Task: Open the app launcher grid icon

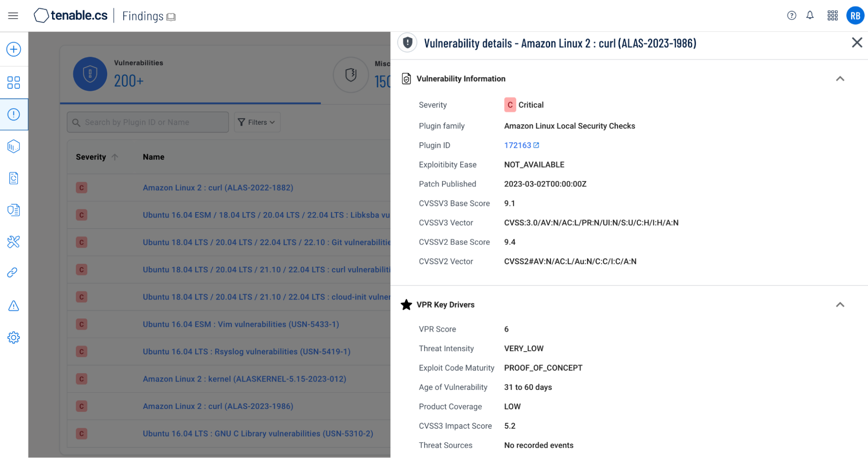Action: [x=832, y=15]
